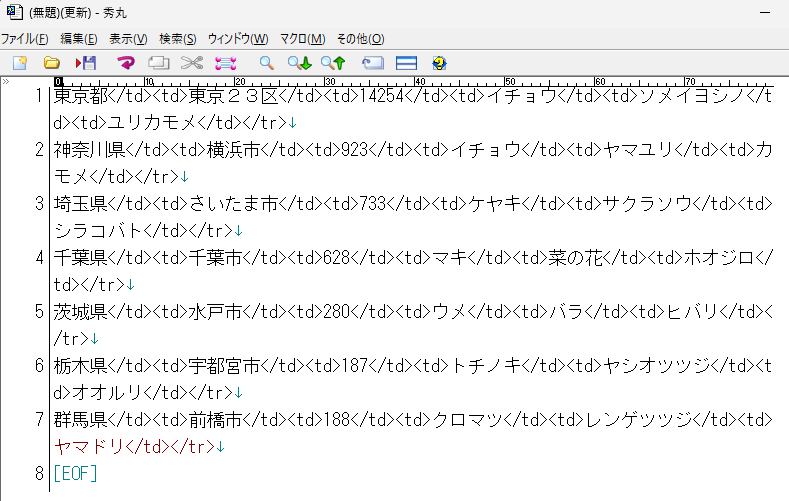This screenshot has height=501, width=789.
Task: Switch to another window via window-switch icon
Action: pos(372,63)
